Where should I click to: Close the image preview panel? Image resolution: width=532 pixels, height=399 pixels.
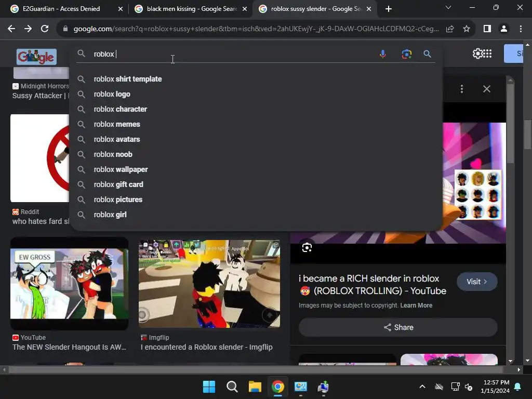[x=486, y=89]
